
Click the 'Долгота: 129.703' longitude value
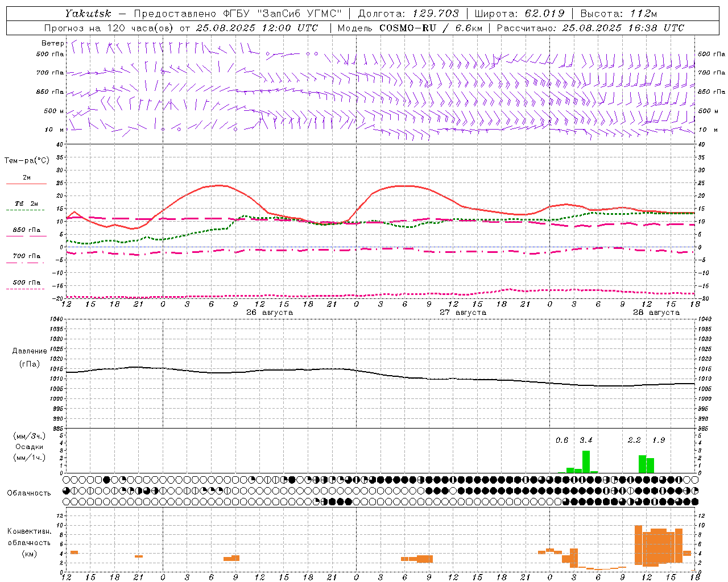click(x=408, y=13)
